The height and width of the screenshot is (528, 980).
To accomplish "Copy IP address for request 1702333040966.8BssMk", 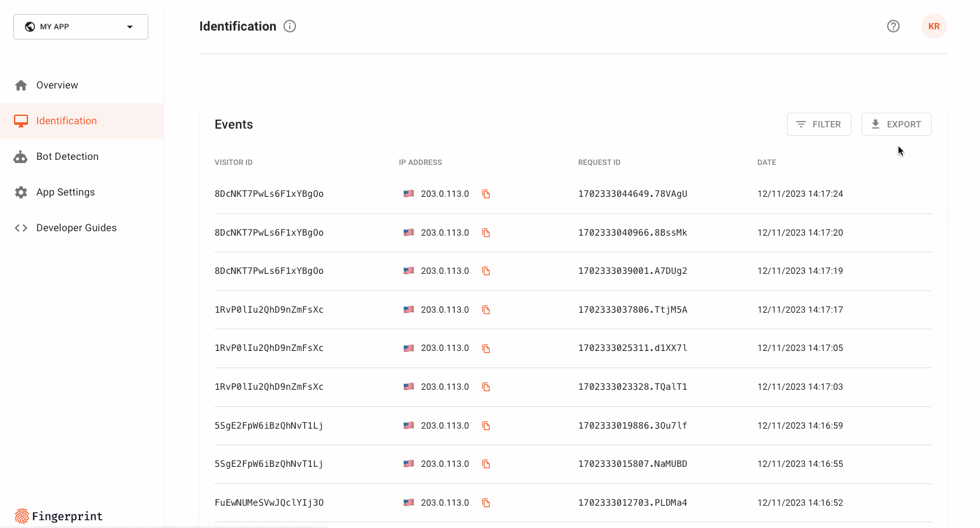I will tap(486, 233).
